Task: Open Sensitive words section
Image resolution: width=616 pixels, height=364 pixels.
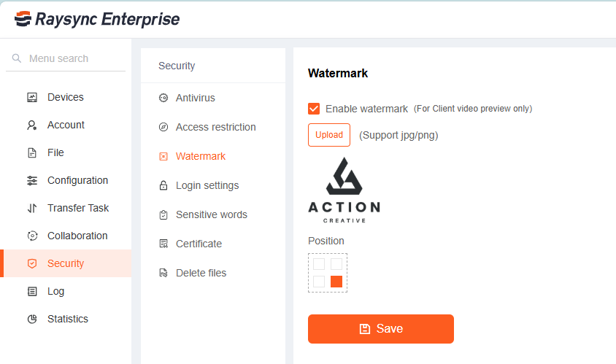Action: click(211, 214)
